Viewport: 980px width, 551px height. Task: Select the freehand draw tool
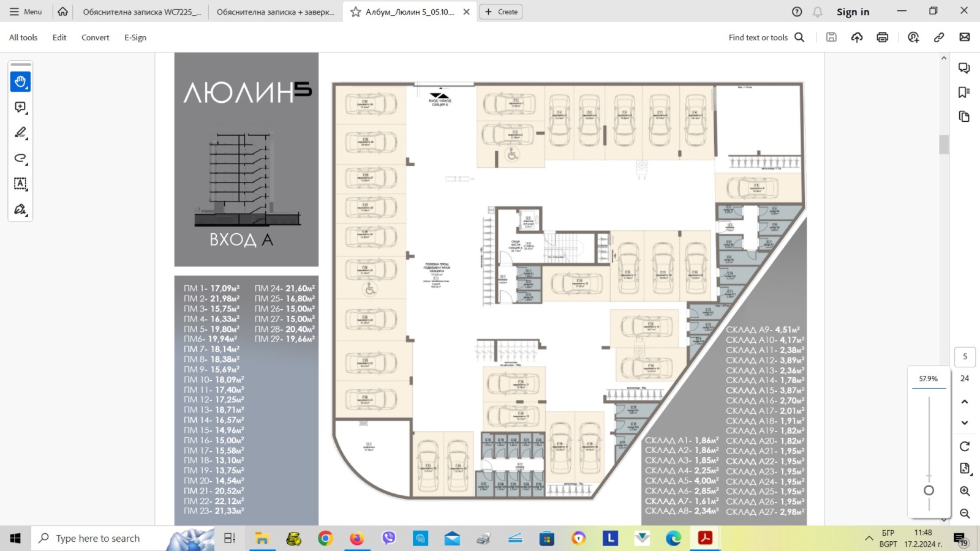click(x=20, y=159)
